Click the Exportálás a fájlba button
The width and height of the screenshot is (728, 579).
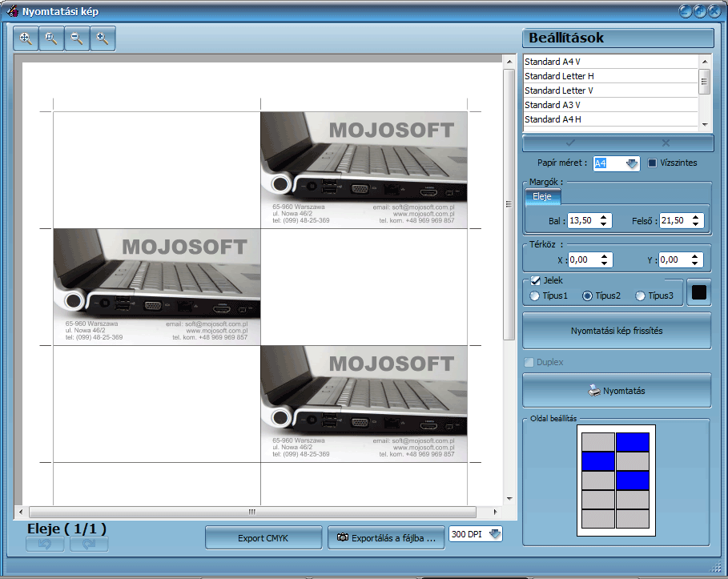click(x=386, y=538)
